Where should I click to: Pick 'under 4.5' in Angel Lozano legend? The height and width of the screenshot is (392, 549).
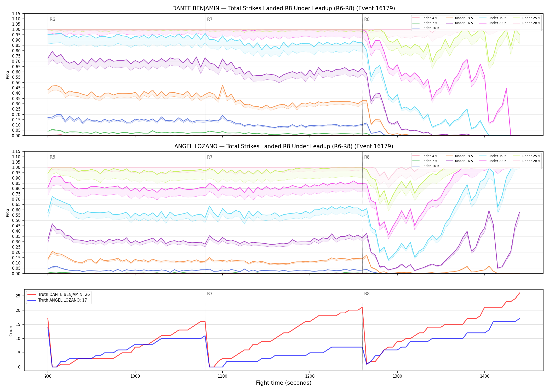[x=425, y=156]
